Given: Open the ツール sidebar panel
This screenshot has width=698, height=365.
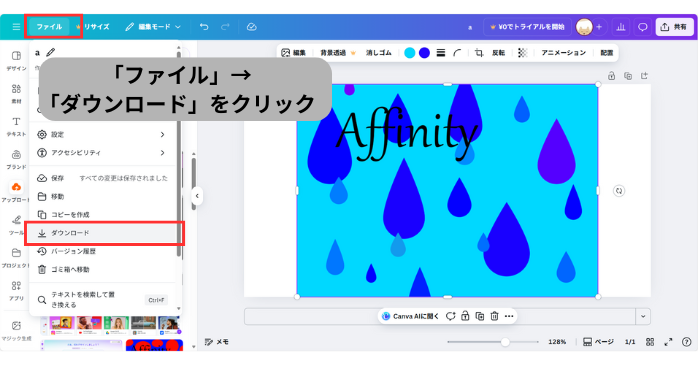Looking at the screenshot, I should 16,225.
